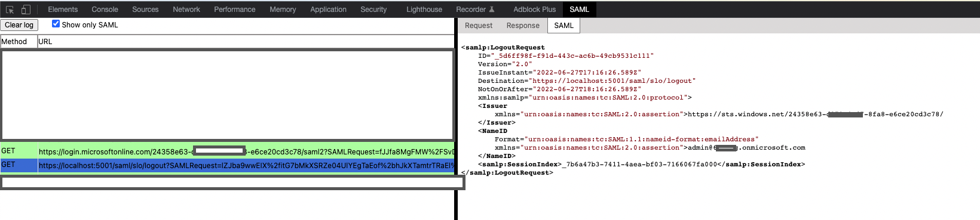Click the Destination attribute URL value
The image size is (980, 220).
[612, 81]
